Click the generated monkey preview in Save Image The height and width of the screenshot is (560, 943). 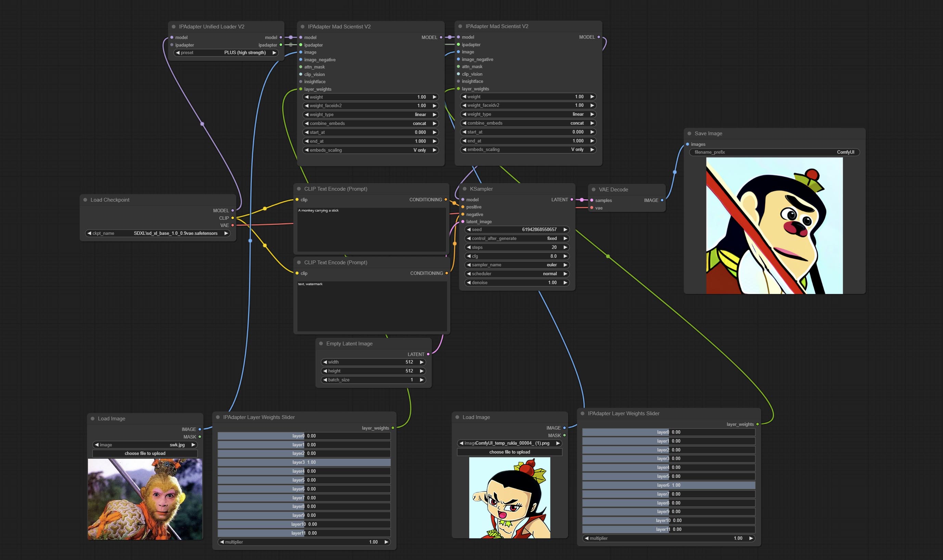774,226
